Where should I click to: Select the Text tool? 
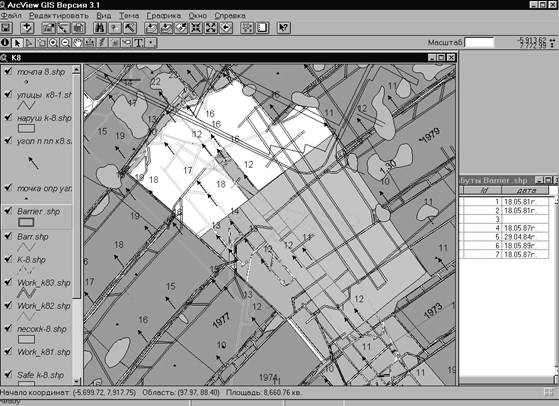tap(138, 43)
